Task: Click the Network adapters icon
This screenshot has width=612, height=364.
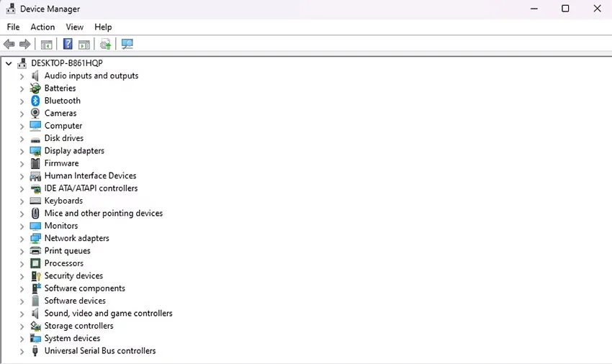Action: [x=35, y=238]
